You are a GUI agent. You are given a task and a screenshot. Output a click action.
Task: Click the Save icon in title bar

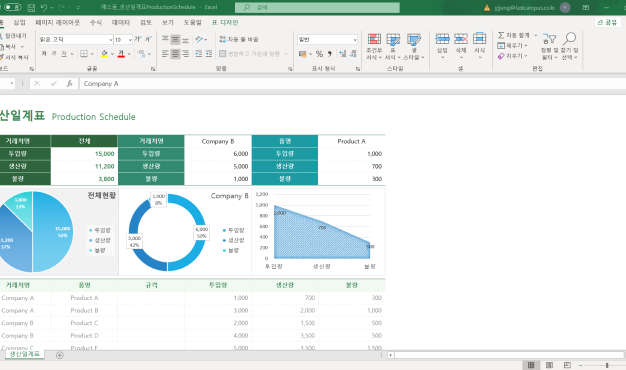31,8
